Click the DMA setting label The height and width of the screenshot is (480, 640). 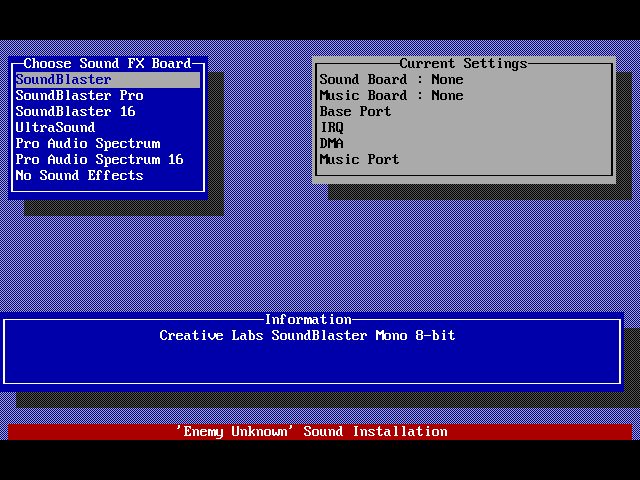click(331, 143)
